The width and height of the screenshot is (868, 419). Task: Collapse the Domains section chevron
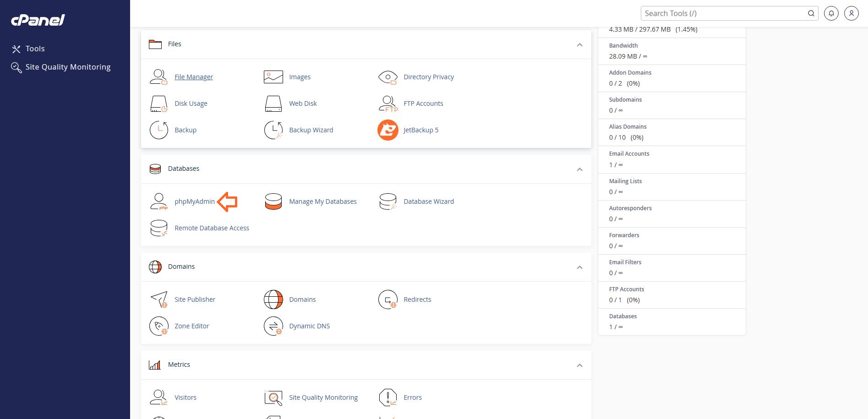579,267
